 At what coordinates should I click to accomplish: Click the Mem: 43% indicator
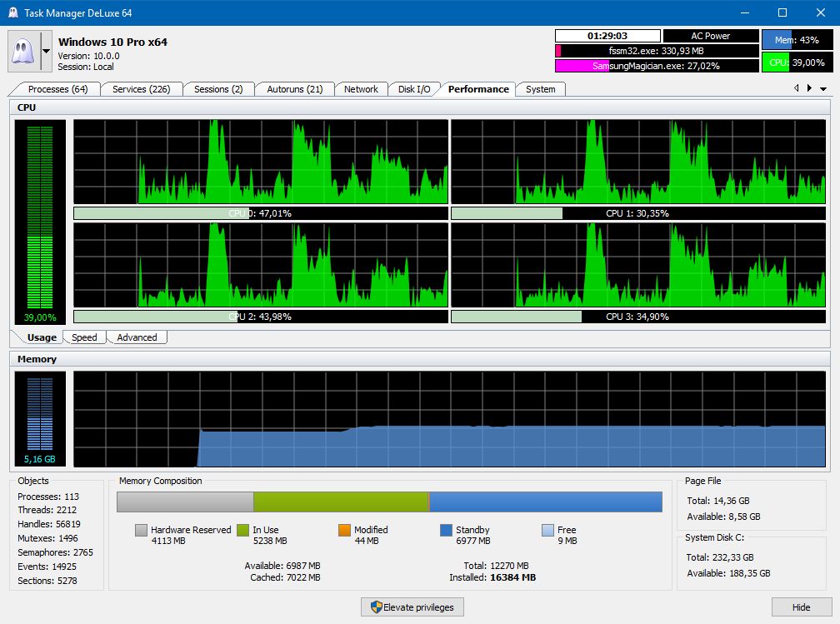[x=797, y=40]
